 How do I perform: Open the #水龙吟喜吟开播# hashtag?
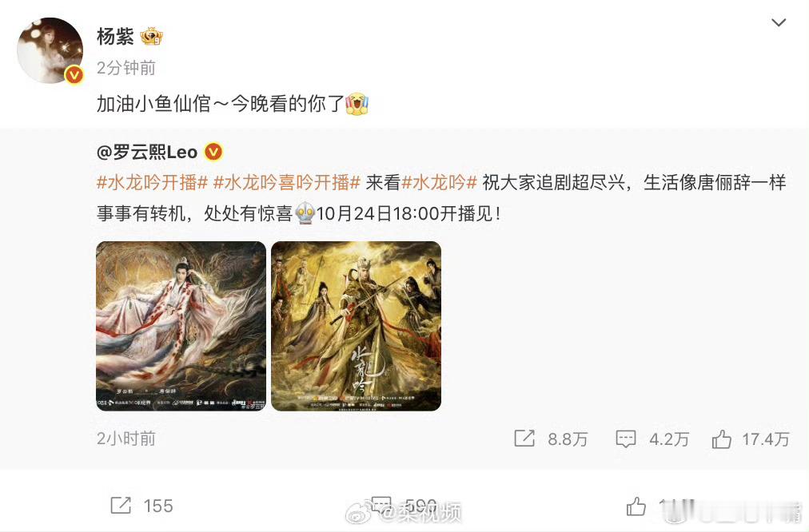(x=286, y=182)
